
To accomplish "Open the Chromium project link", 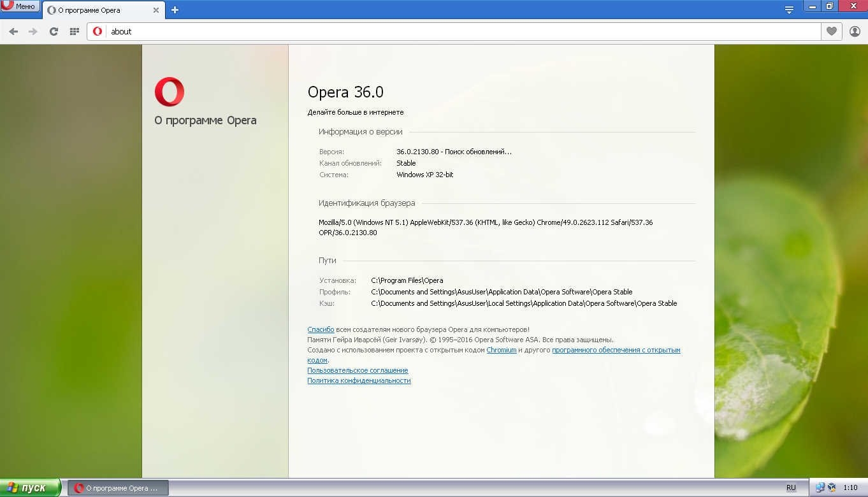I will tap(502, 350).
